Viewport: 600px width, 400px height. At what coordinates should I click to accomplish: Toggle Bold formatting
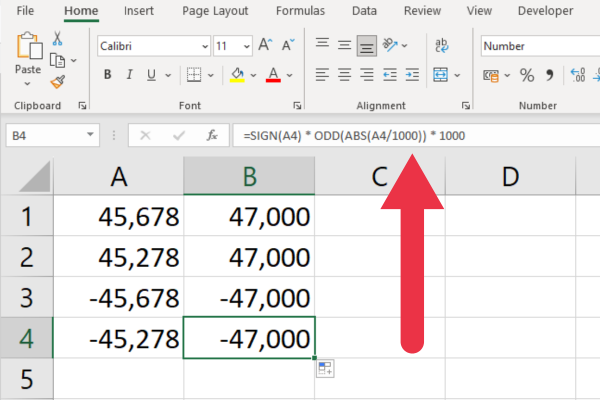coord(108,75)
